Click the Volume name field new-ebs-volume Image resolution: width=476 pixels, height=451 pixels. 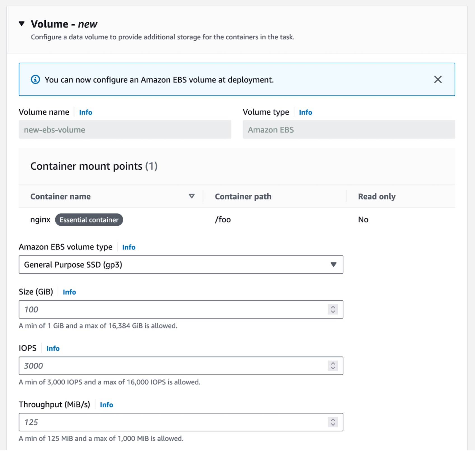[x=125, y=130]
